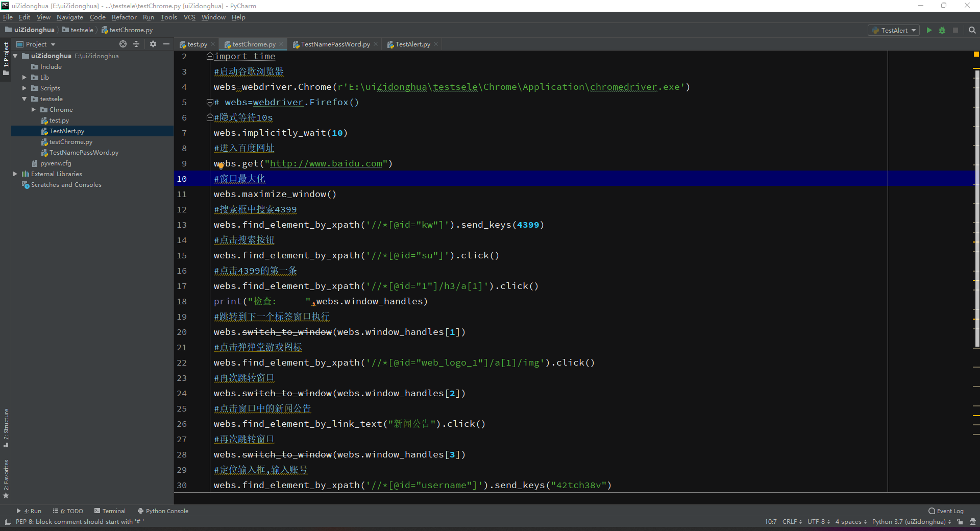Select TestAlert.py in the project tree

[x=62, y=131]
